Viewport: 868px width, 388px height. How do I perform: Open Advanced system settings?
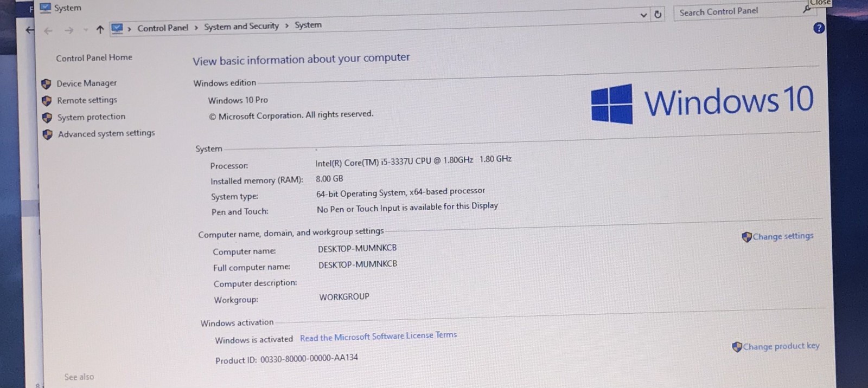click(106, 133)
